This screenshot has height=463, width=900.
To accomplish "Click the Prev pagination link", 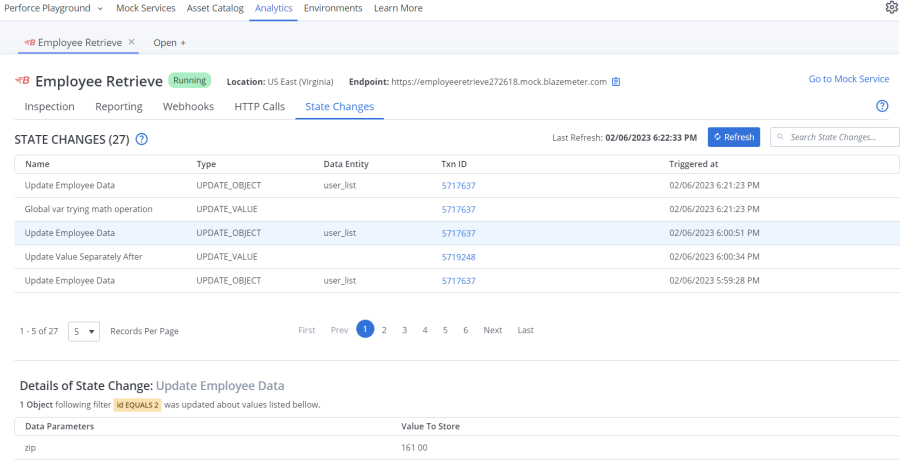I will (x=339, y=330).
